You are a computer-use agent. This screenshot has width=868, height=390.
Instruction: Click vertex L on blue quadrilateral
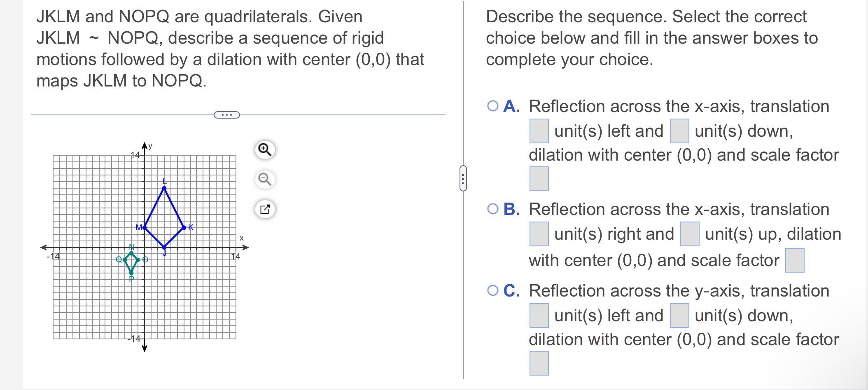(164, 189)
